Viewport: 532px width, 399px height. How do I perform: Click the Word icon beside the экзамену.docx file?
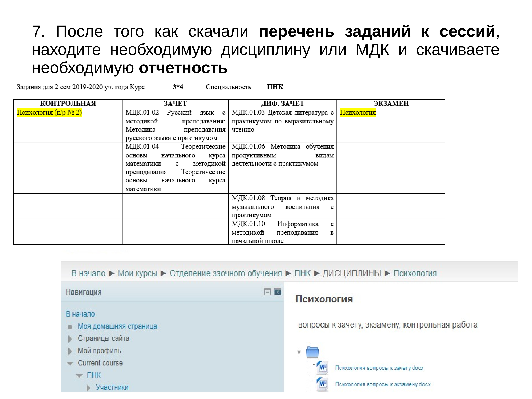coord(322,384)
